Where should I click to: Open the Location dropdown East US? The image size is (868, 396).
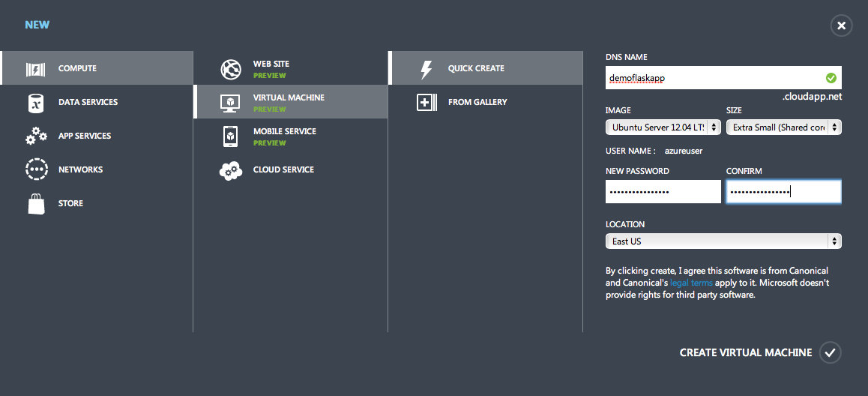[723, 241]
